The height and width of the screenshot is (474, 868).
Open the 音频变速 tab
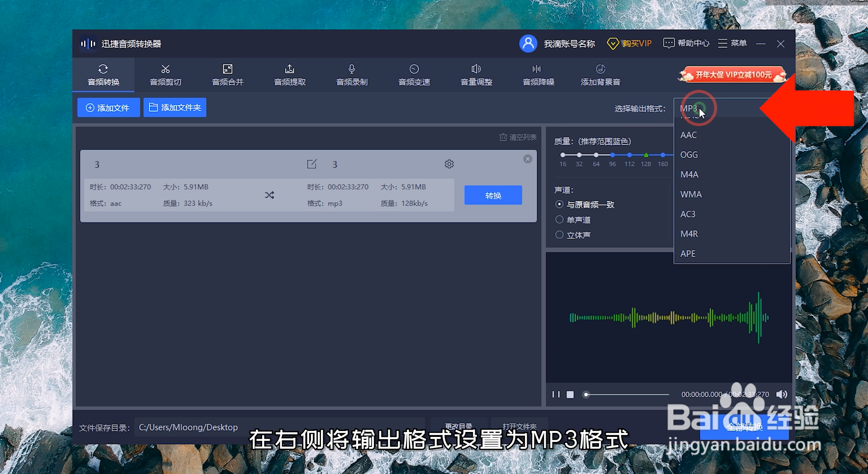coord(414,75)
